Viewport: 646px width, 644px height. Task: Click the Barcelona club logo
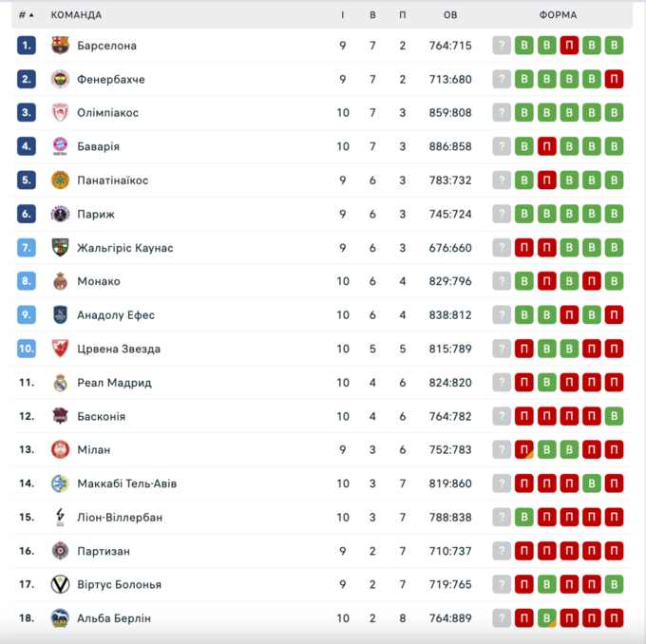[x=60, y=46]
